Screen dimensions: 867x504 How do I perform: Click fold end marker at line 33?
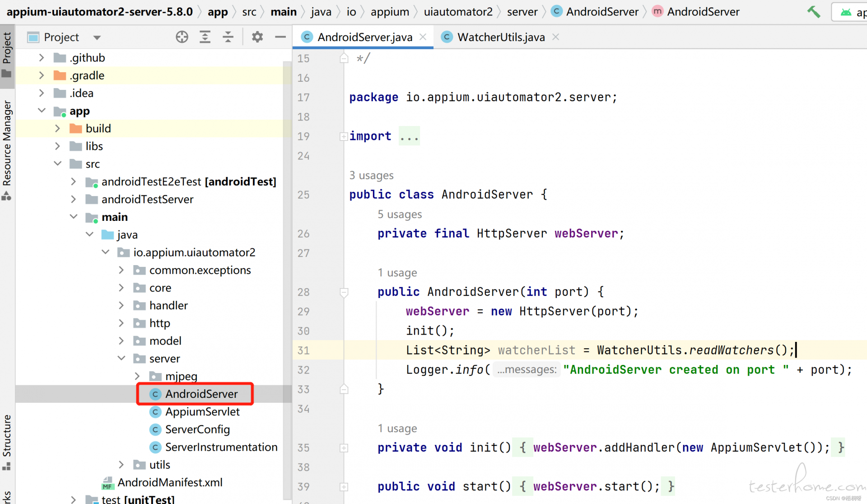pyautogui.click(x=344, y=389)
